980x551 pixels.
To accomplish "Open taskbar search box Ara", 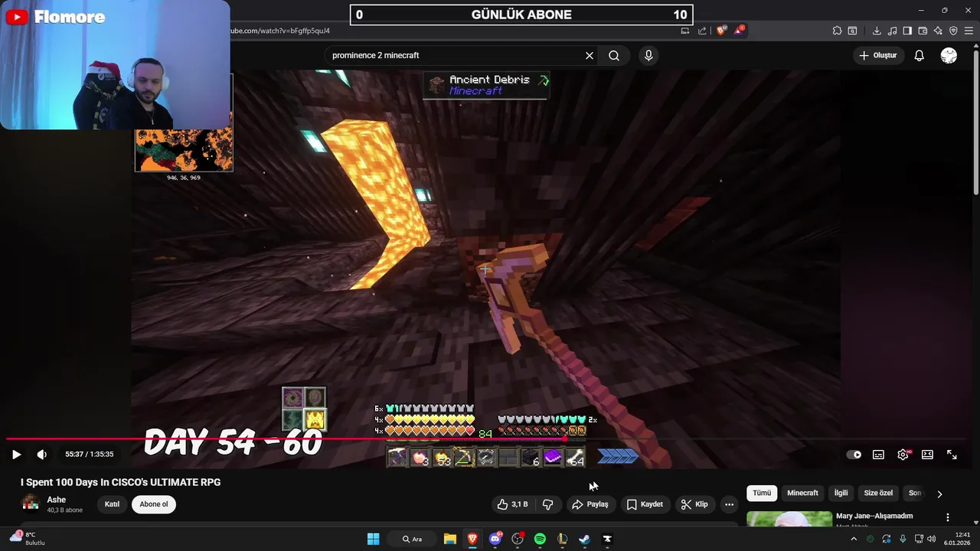I will [x=413, y=540].
